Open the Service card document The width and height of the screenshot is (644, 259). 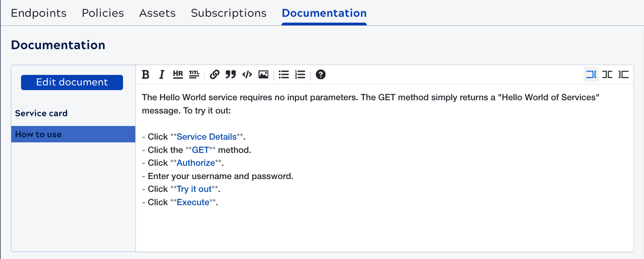(41, 113)
